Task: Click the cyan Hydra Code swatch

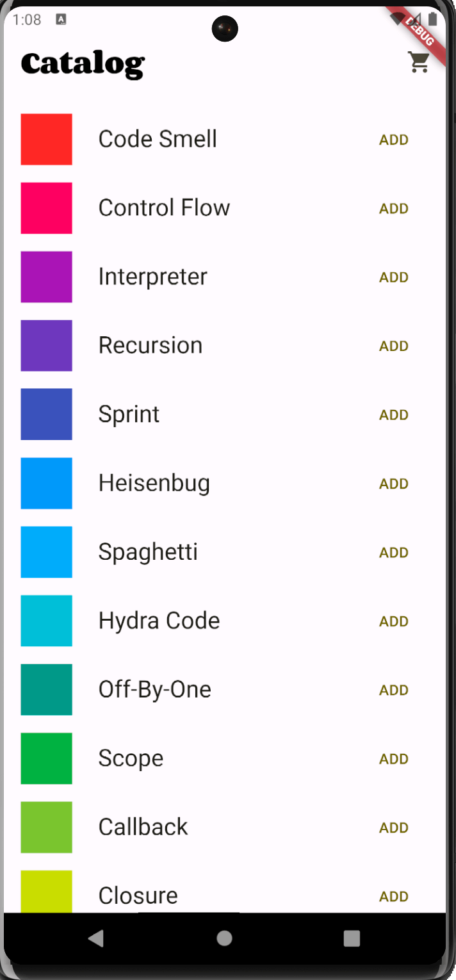Action: 46,621
